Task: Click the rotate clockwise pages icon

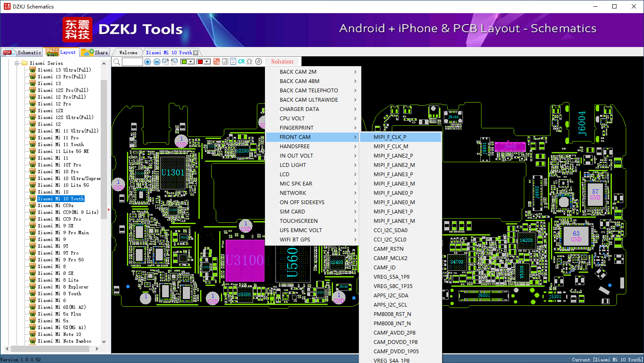Action: click(165, 62)
